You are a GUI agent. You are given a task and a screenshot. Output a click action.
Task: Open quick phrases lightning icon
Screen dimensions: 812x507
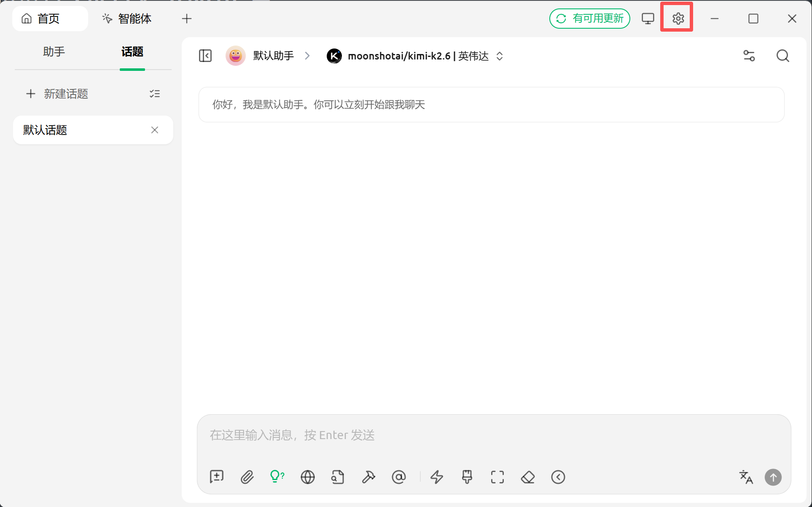[437, 477]
